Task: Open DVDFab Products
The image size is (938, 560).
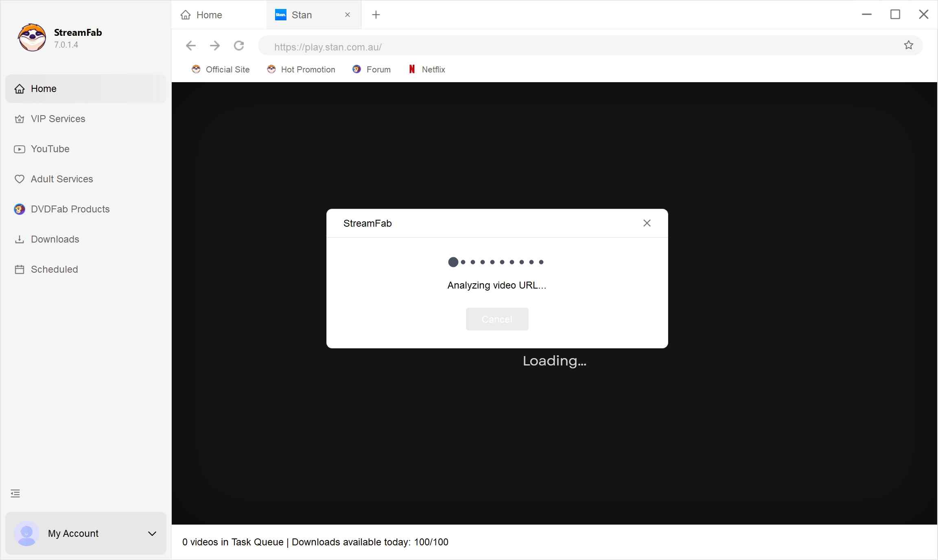Action: tap(70, 209)
